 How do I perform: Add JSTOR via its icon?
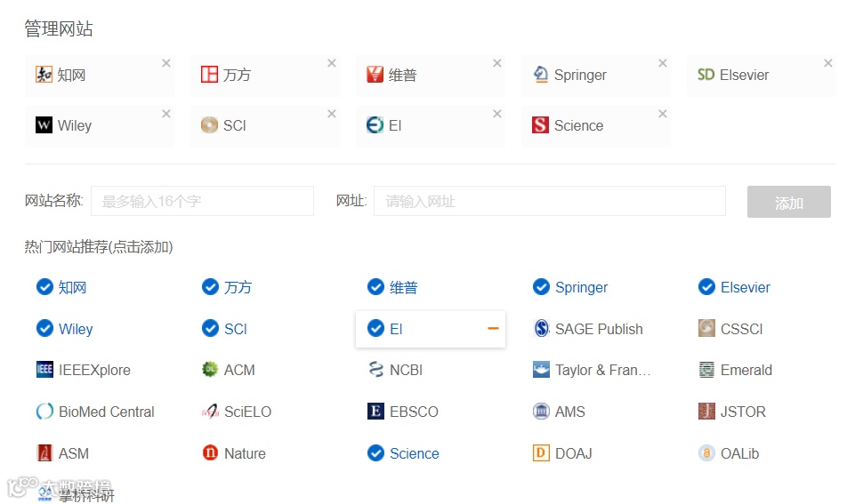click(x=706, y=412)
